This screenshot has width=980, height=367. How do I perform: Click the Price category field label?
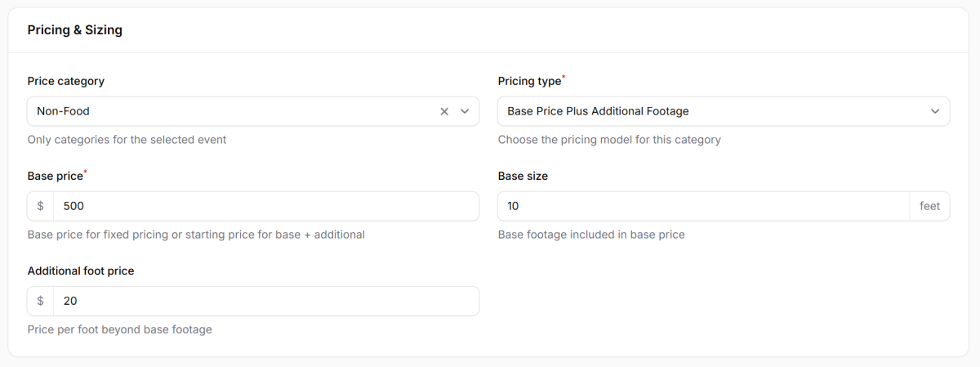coord(65,81)
